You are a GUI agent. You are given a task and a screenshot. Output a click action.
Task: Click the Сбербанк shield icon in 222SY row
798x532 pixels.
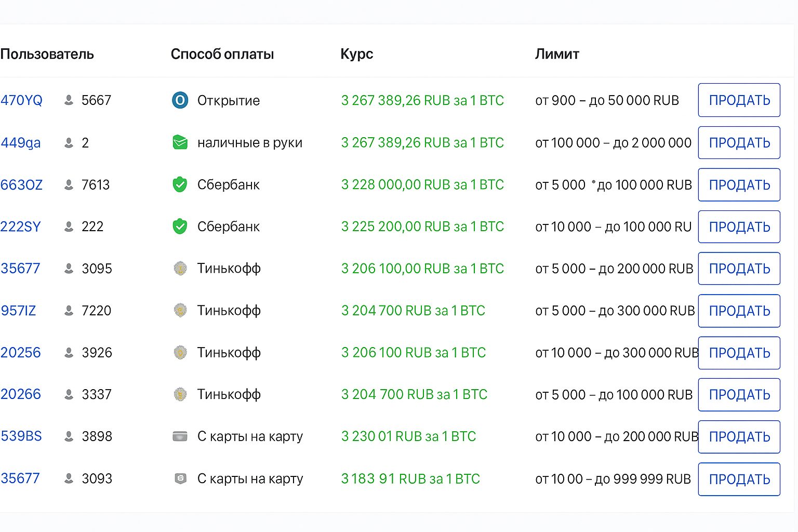180,227
